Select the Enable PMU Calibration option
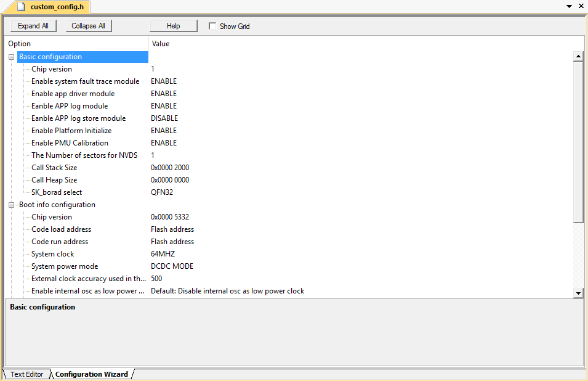Viewport: 588px width, 381px height. (70, 143)
